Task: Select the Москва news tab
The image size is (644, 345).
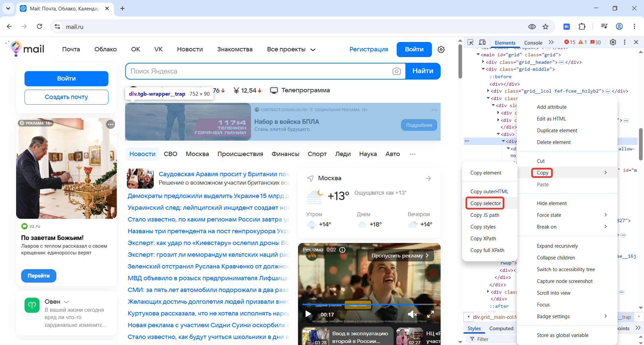Action: point(197,154)
